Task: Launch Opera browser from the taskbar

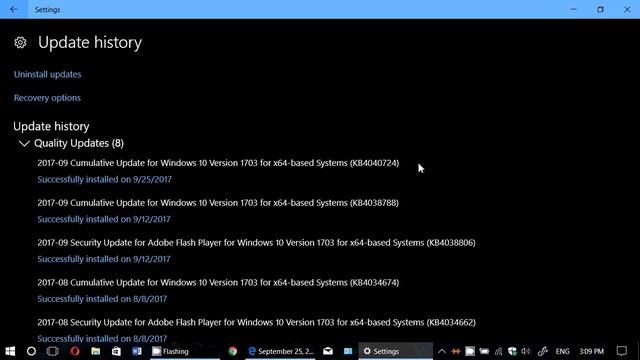Action: (74, 351)
